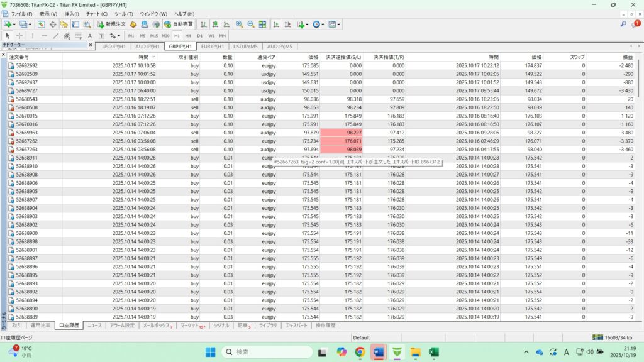Select the trendline drawing tool
This screenshot has width=644, height=362.
[x=56, y=36]
